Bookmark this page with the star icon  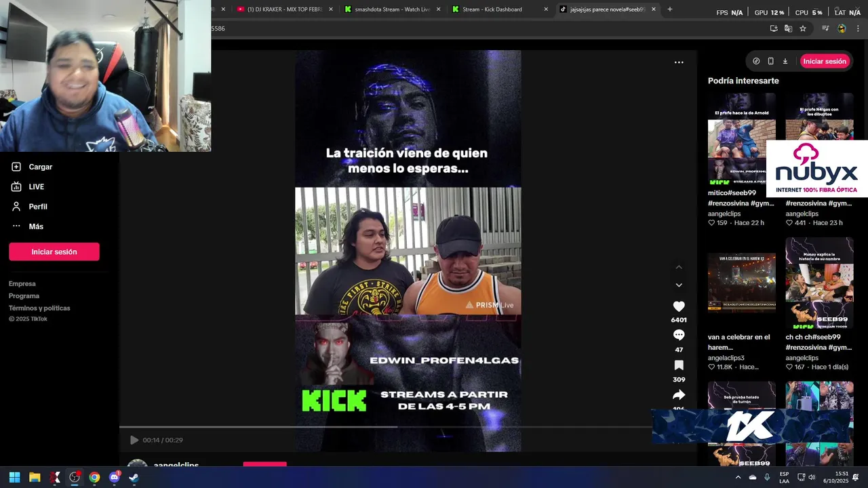(x=803, y=28)
